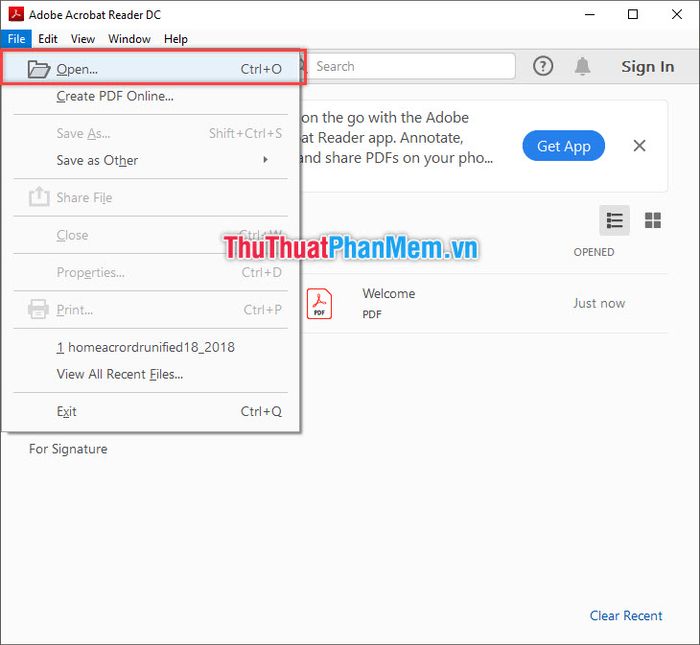Select For Signature in sidebar
Viewport: 700px width, 645px height.
click(x=68, y=449)
